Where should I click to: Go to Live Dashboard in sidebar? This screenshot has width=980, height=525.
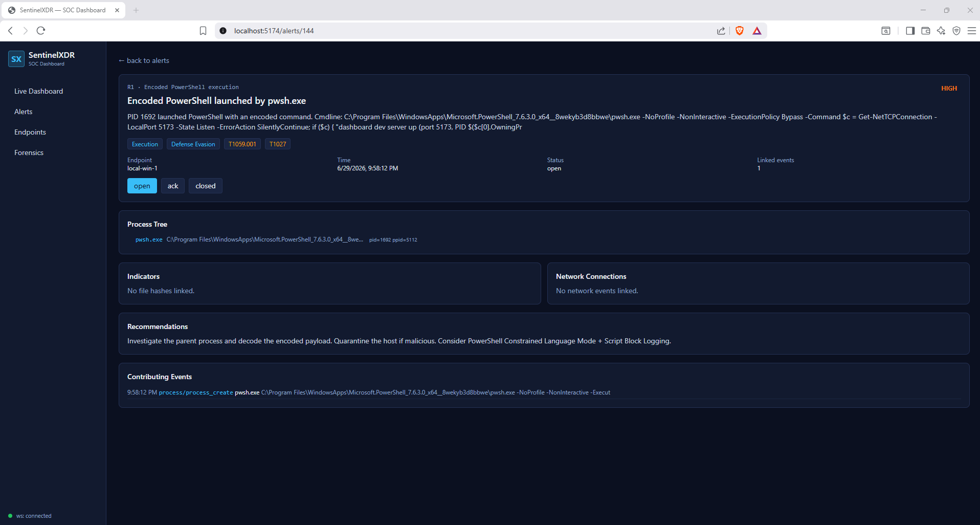tap(39, 91)
